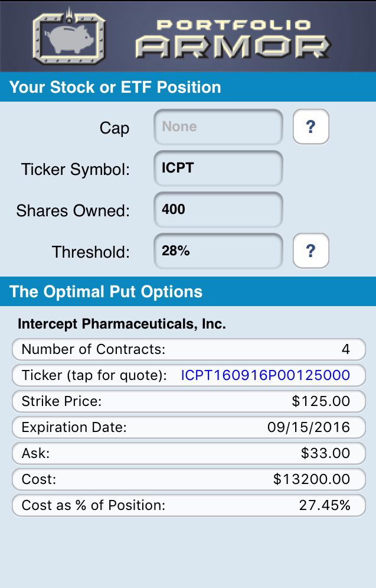Edit the Shares Owned field

coord(218,210)
